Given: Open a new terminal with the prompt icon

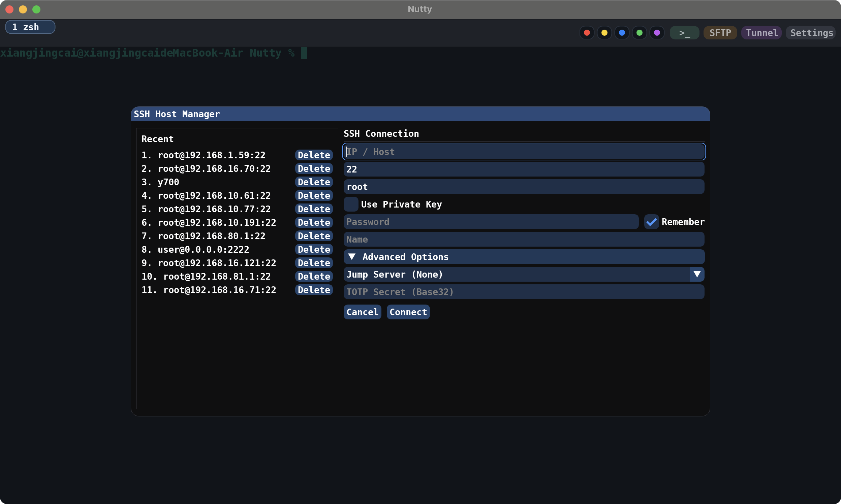Looking at the screenshot, I should click(684, 33).
